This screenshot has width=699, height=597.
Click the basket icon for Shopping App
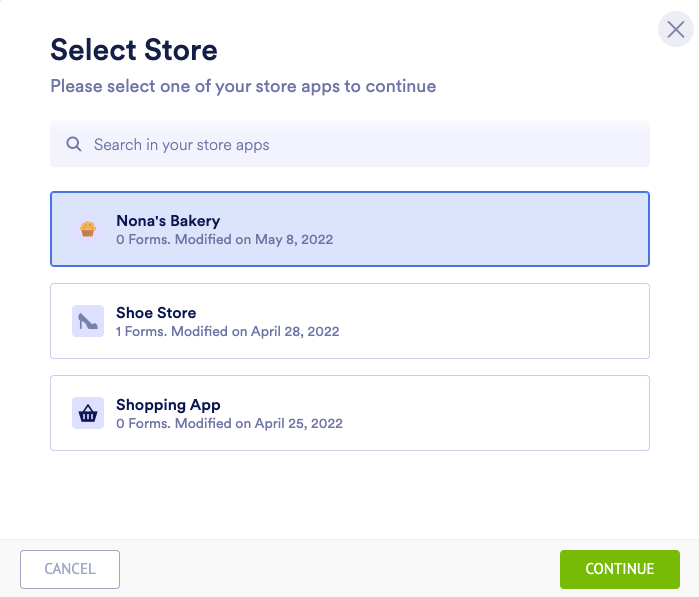tap(88, 413)
